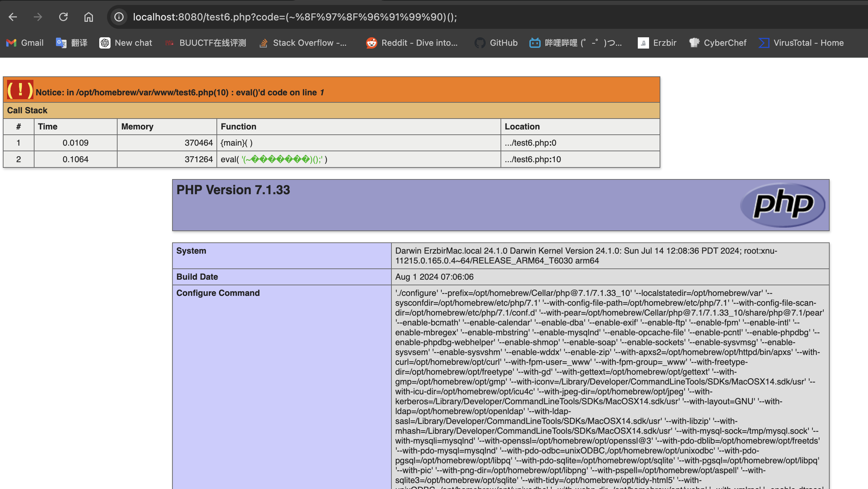Click the Notice eval()'d code message text
Image resolution: width=868 pixels, height=489 pixels.
tap(180, 93)
